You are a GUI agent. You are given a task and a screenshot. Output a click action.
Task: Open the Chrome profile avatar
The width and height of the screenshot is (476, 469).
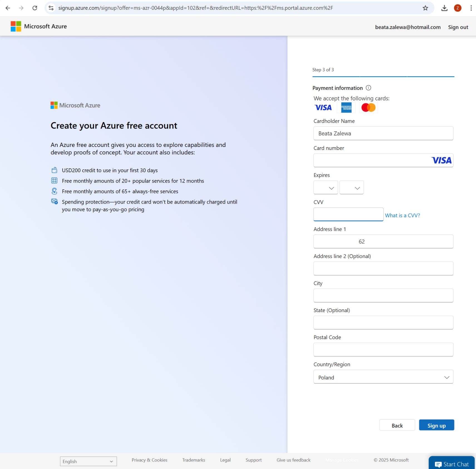pyautogui.click(x=458, y=8)
